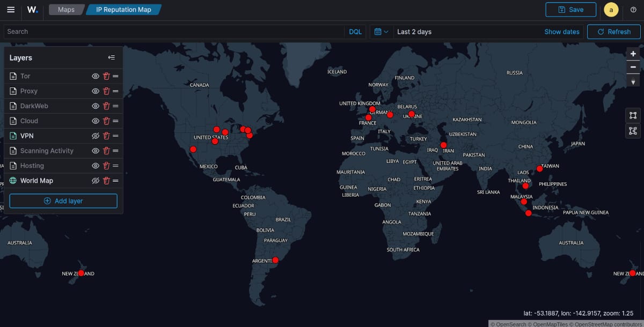Open the calendar quick date menu
Viewport: 644px width, 327px height.
pyautogui.click(x=381, y=32)
